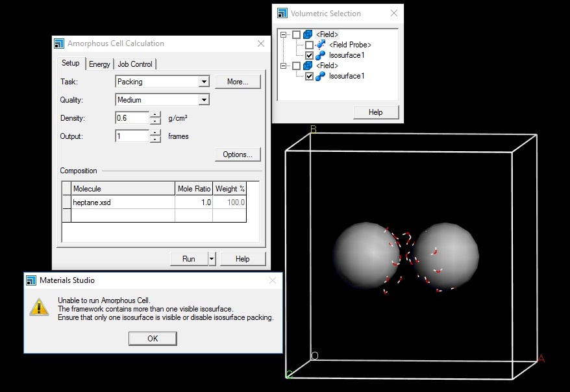Screen dimensions: 570x392
Task: Click the Density input field
Action: click(x=132, y=117)
